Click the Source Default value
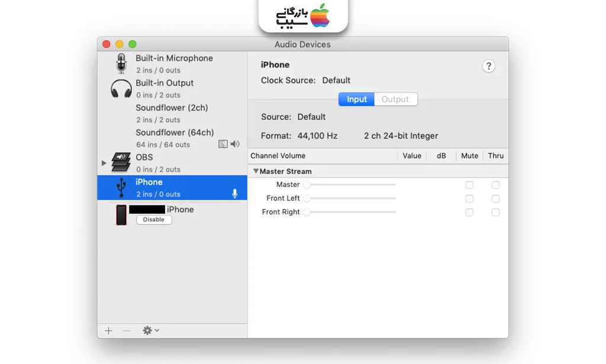The width and height of the screenshot is (606, 364). pos(311,117)
